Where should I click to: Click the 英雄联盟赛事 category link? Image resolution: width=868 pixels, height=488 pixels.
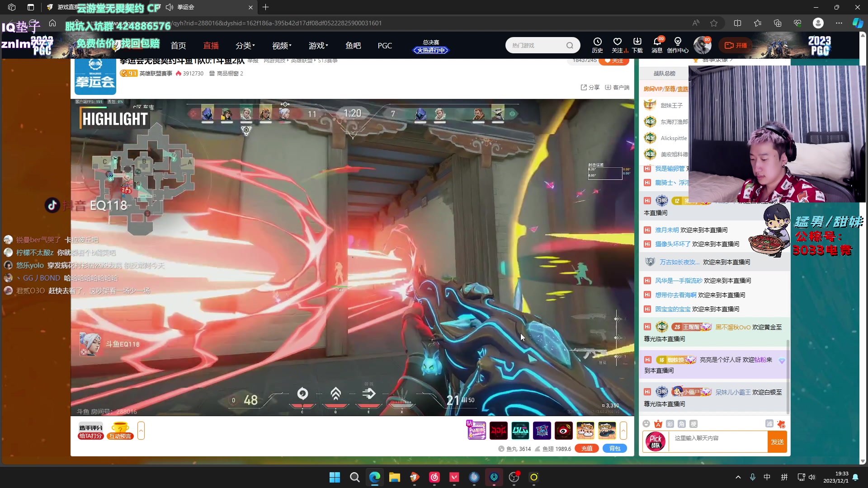(156, 73)
